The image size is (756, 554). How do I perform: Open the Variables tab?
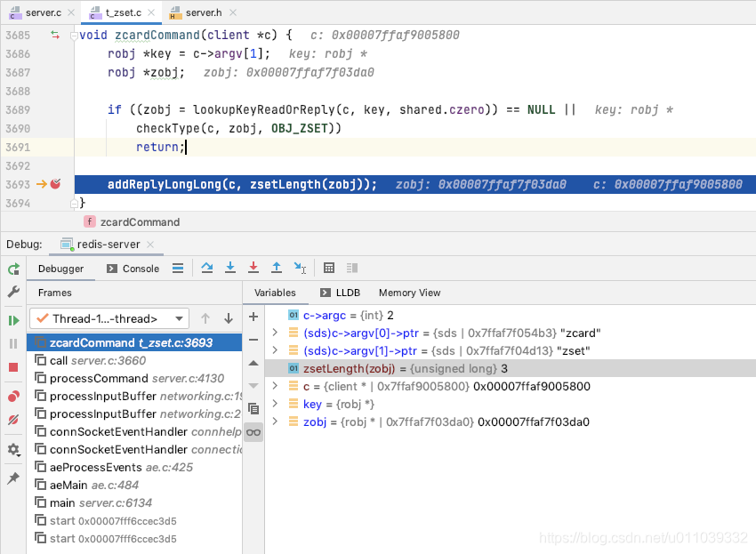[x=275, y=293]
